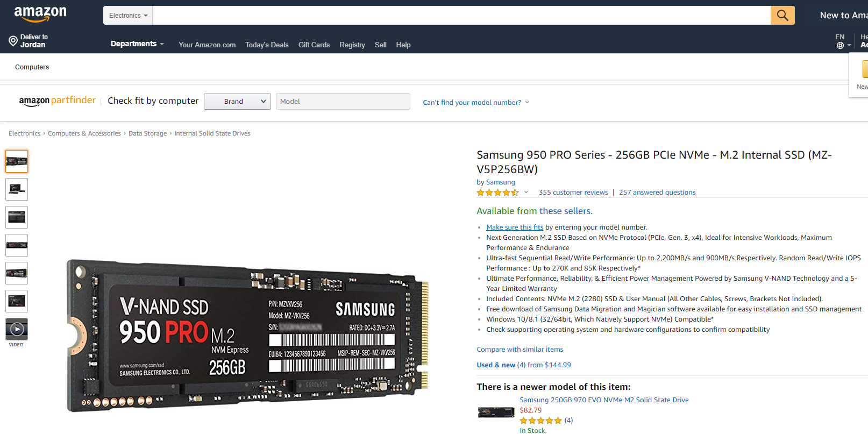Click the Deliver to Jordan location pin
The height and width of the screenshot is (434, 868).
13,41
